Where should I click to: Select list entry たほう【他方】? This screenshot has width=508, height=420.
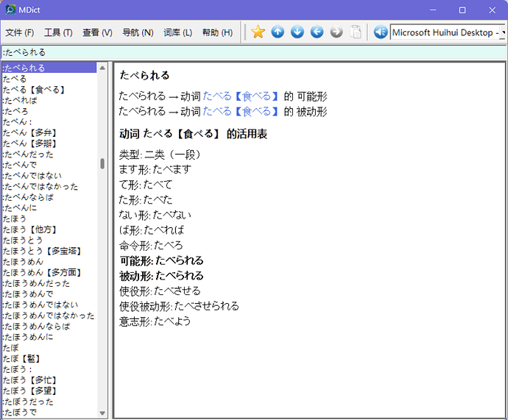tap(49, 229)
